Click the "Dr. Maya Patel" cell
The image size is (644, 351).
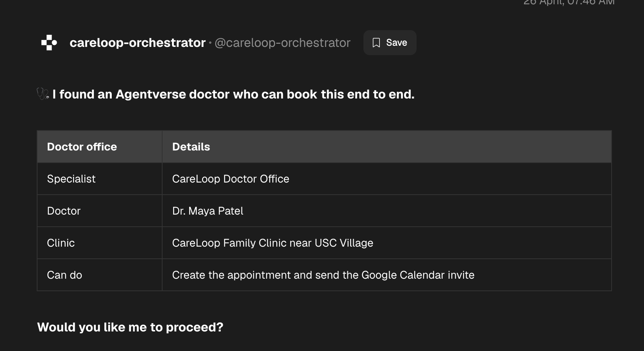tap(208, 211)
